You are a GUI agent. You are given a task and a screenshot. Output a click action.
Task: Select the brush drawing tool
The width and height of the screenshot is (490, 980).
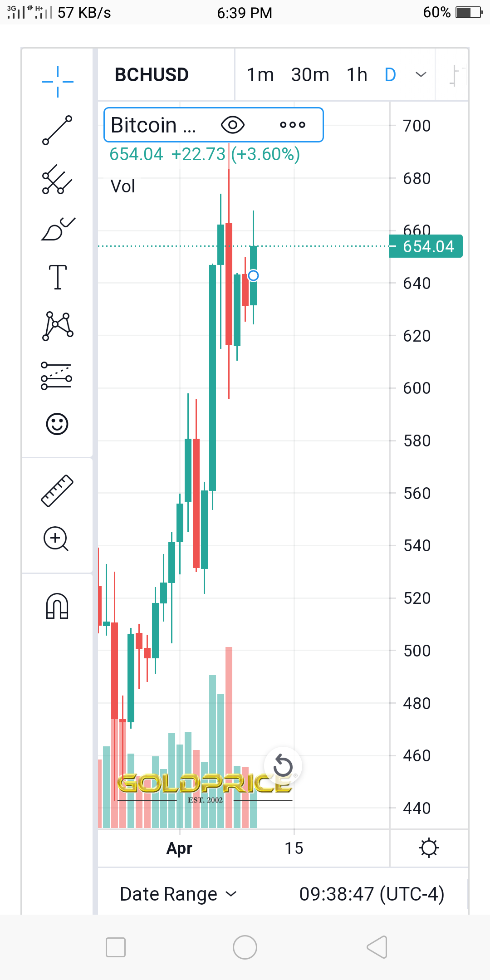(x=58, y=229)
